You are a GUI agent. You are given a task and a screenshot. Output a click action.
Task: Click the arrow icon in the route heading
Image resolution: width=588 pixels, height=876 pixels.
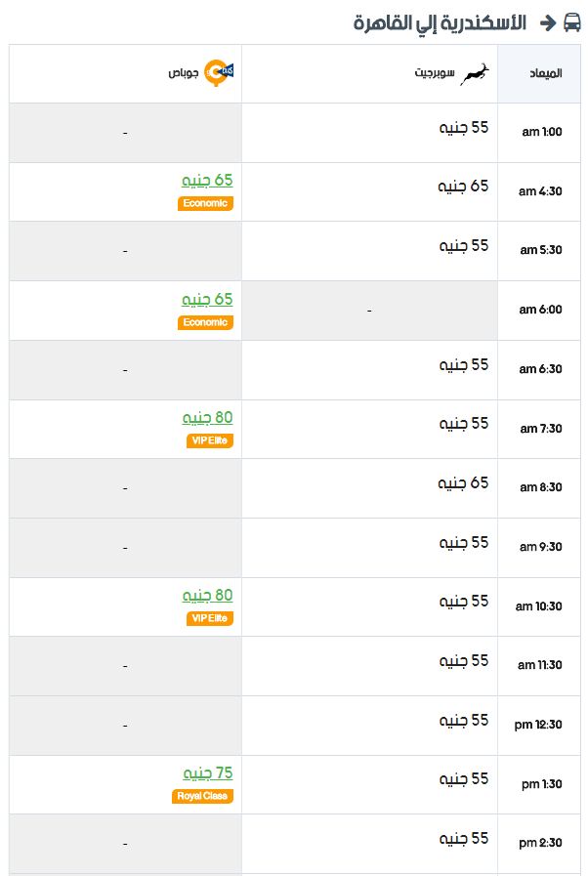(548, 22)
